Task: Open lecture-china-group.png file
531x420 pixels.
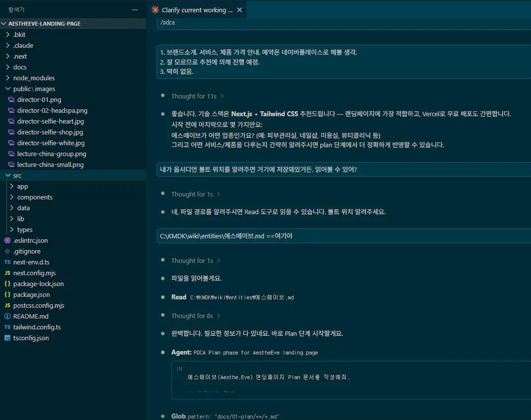Action: pos(52,154)
